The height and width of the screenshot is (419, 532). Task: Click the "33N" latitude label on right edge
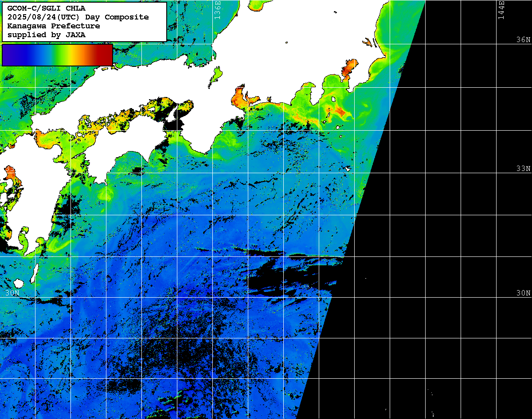point(523,168)
